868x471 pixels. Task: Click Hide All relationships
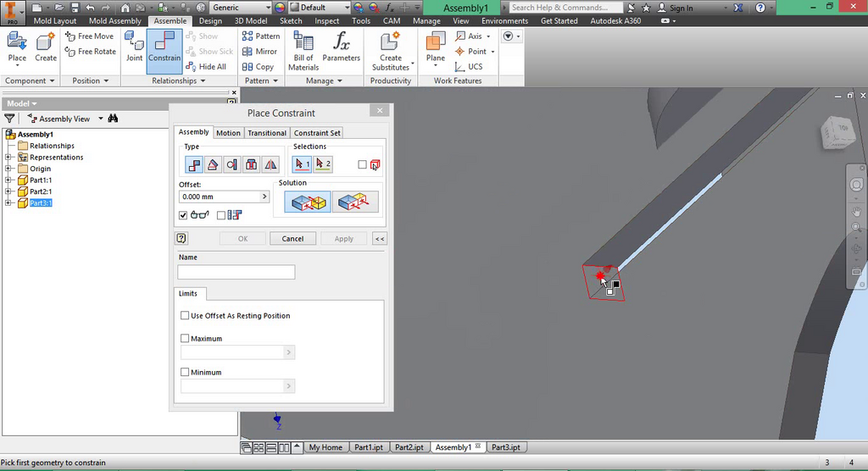coord(206,66)
